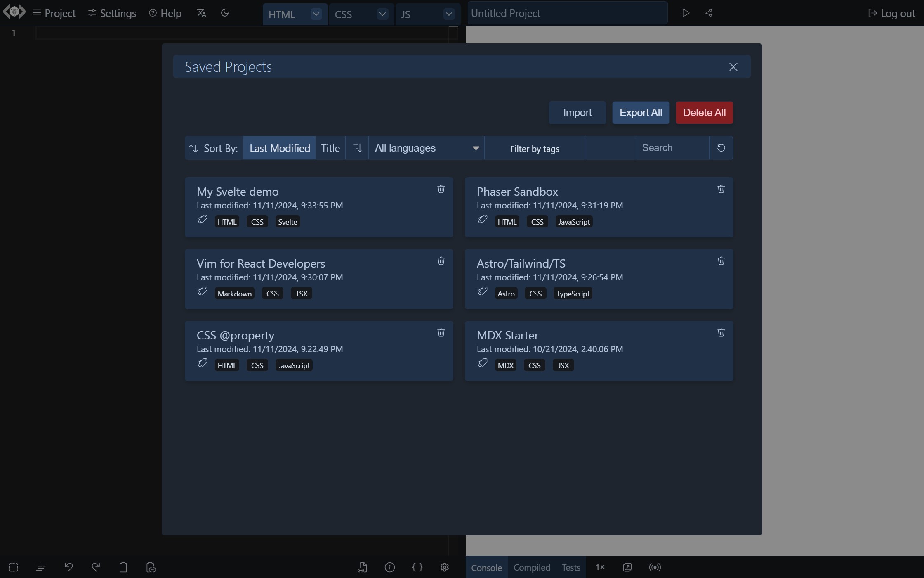
Task: Click the run play icon
Action: tap(686, 13)
